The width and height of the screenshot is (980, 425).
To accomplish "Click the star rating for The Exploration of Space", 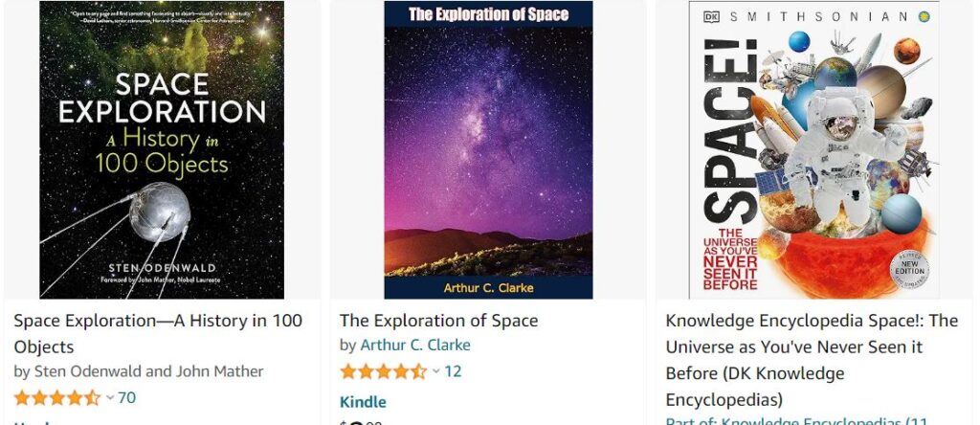I will click(383, 371).
